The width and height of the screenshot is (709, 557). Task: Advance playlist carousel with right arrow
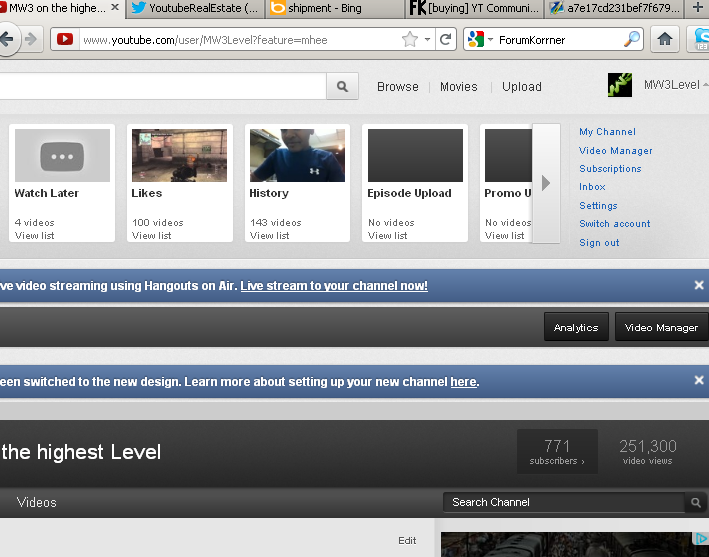546,183
